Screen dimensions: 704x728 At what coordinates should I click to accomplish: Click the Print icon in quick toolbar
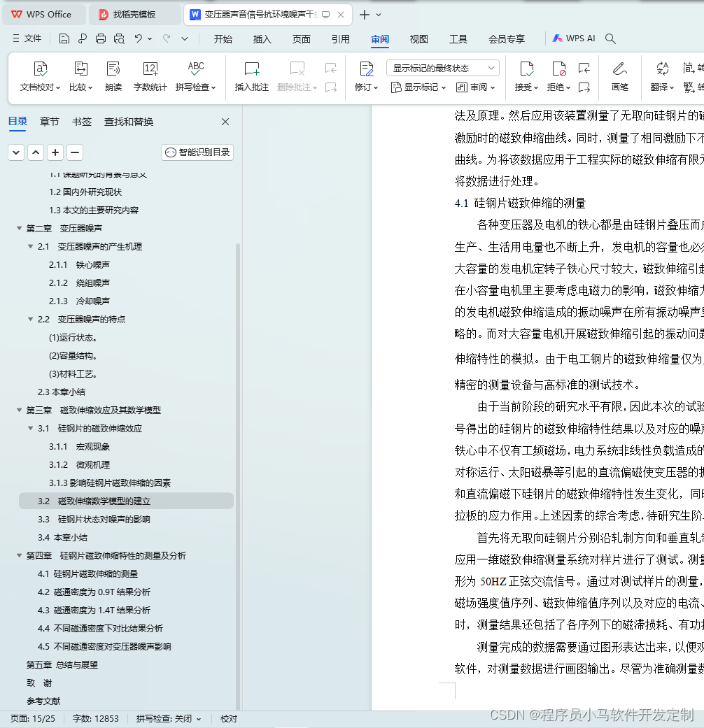click(x=100, y=39)
